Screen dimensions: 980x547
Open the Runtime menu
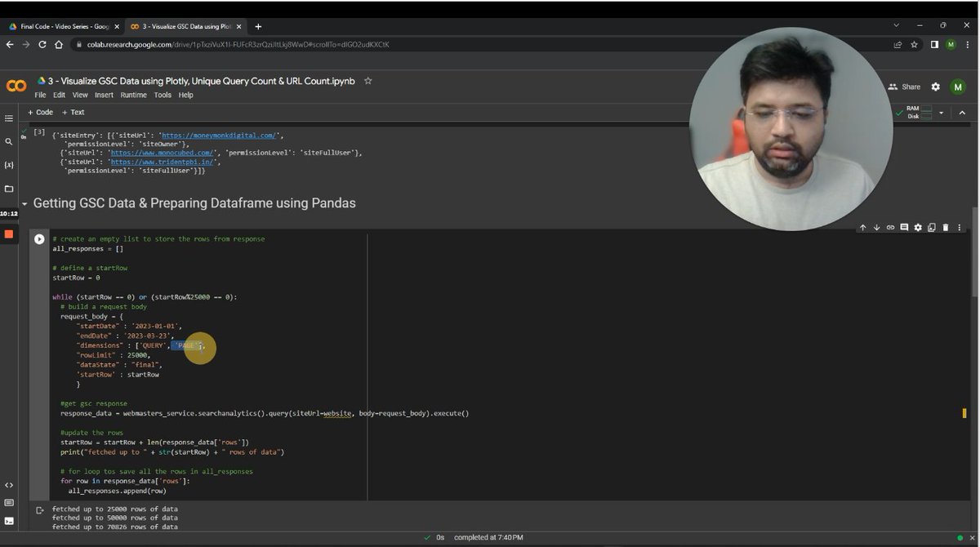pyautogui.click(x=134, y=95)
